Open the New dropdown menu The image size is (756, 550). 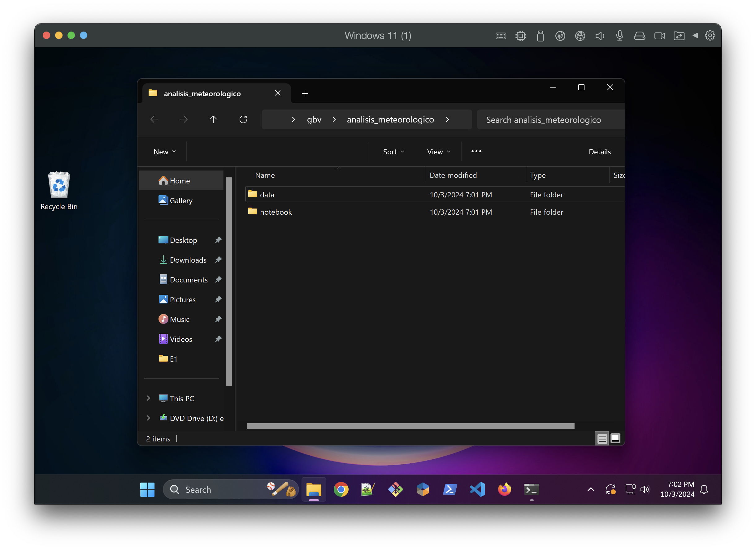coord(164,152)
